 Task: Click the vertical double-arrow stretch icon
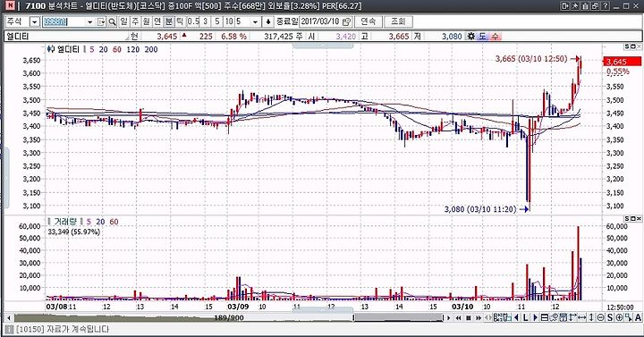[591, 317]
